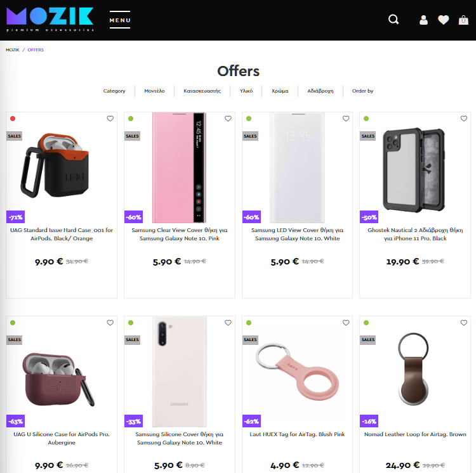The width and height of the screenshot is (476, 473).
Task: Open the Αδιάβροχη filter menu
Action: 321,91
